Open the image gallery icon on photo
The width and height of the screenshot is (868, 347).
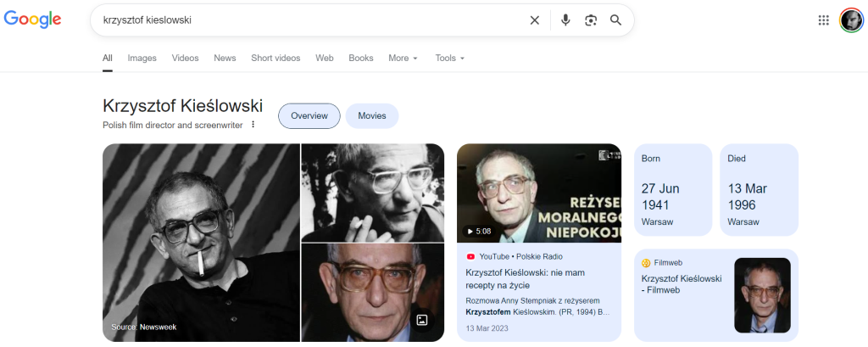(421, 320)
